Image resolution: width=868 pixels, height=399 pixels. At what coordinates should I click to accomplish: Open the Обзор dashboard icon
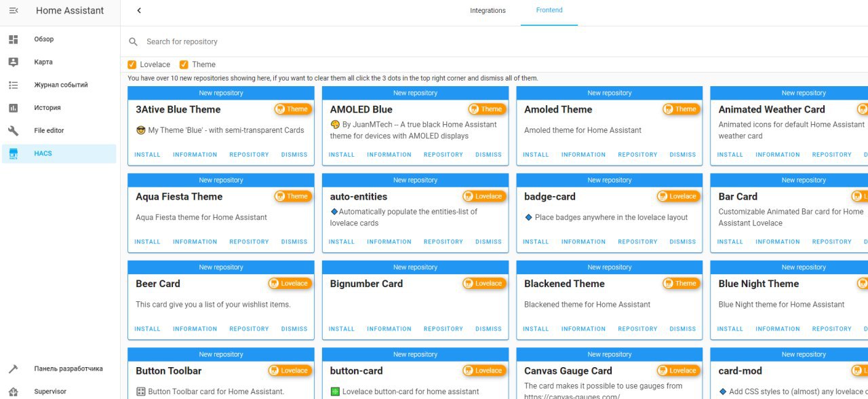[x=13, y=39]
